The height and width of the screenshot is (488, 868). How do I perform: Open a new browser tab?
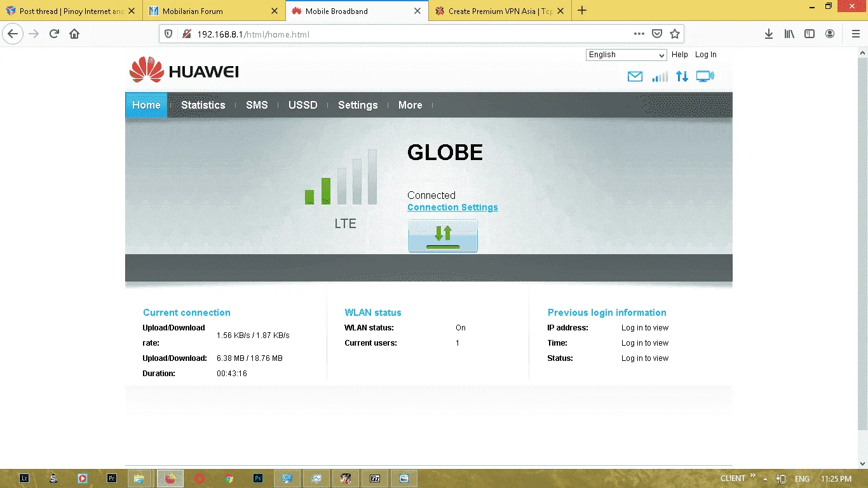582,10
